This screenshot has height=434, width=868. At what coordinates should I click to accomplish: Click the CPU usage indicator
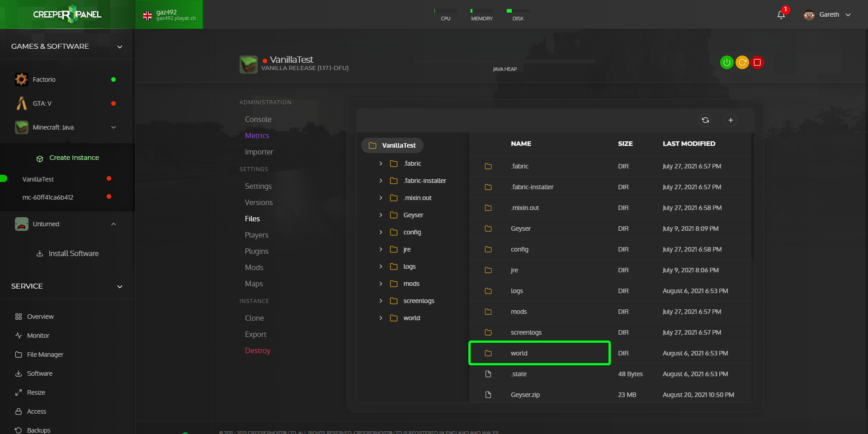(x=445, y=15)
